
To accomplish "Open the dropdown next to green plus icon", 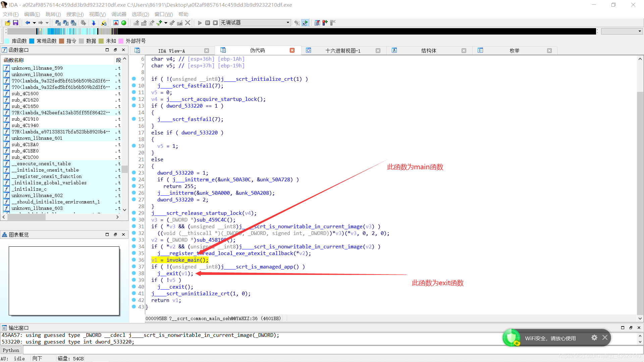I will (166, 23).
